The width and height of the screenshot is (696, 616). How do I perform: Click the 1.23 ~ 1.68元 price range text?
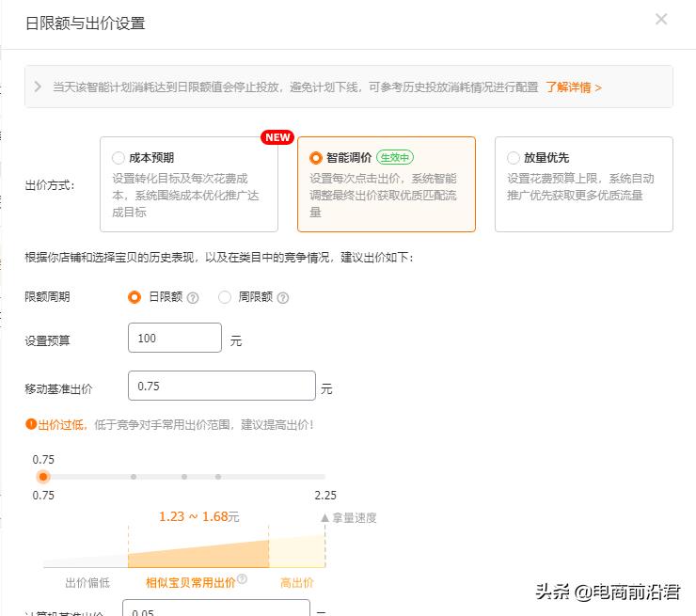(x=198, y=516)
